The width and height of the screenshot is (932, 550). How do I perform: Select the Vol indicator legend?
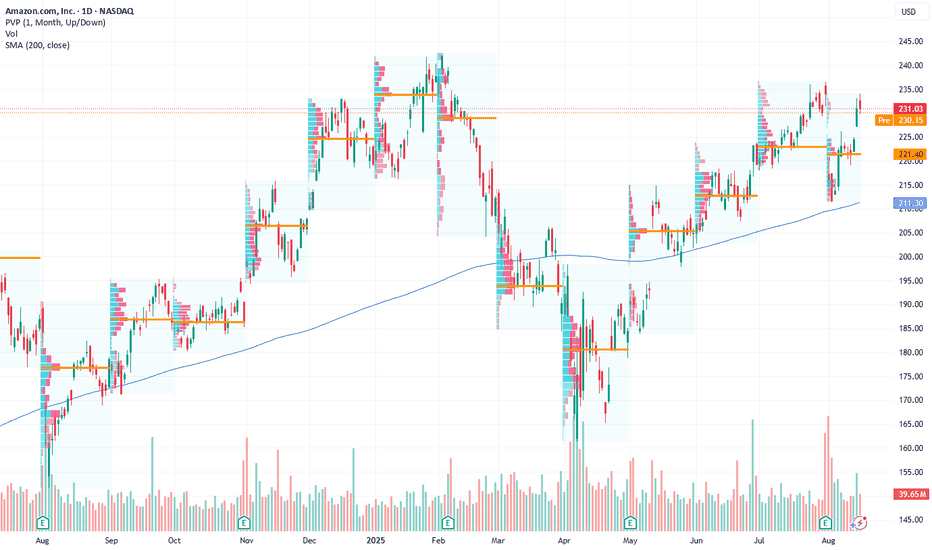tap(11, 33)
